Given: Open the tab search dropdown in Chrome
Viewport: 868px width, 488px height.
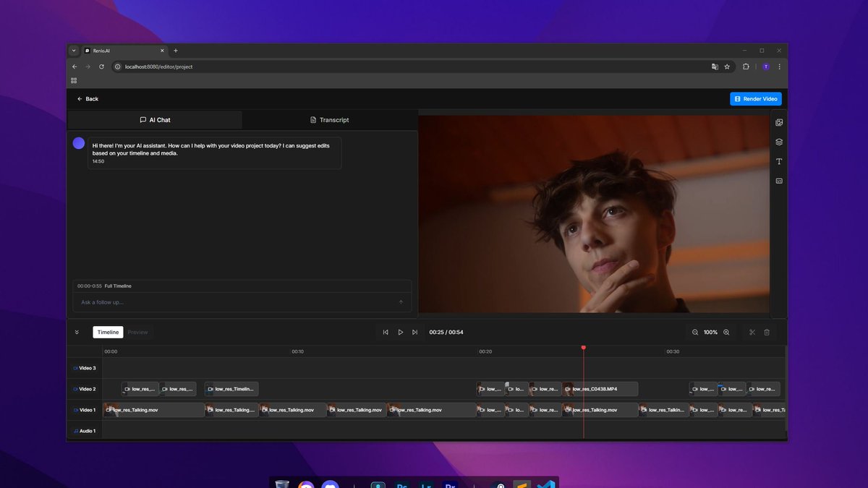Looking at the screenshot, I should coord(74,51).
